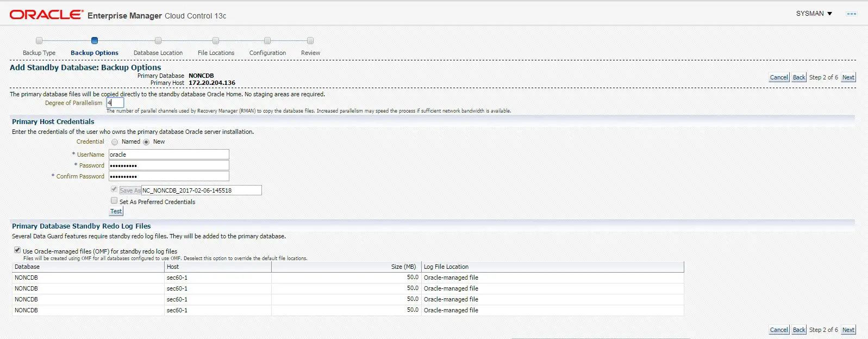The image size is (868, 339).
Task: Click the Password input field
Action: (169, 165)
